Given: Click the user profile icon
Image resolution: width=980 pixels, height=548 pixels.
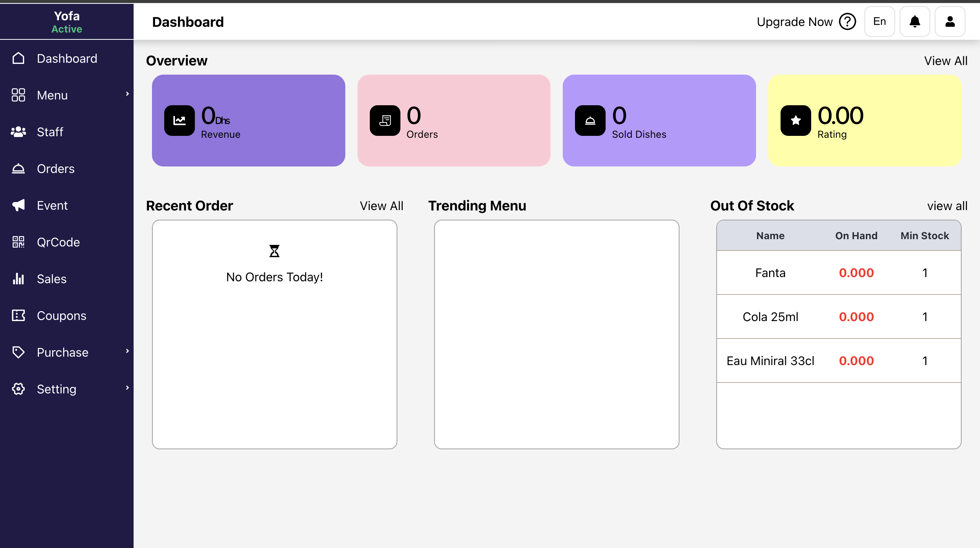Looking at the screenshot, I should (950, 22).
